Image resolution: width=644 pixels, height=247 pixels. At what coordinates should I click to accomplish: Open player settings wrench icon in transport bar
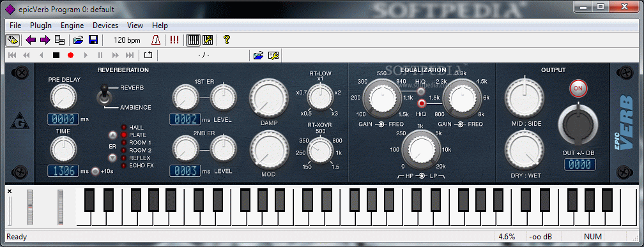pos(273,55)
